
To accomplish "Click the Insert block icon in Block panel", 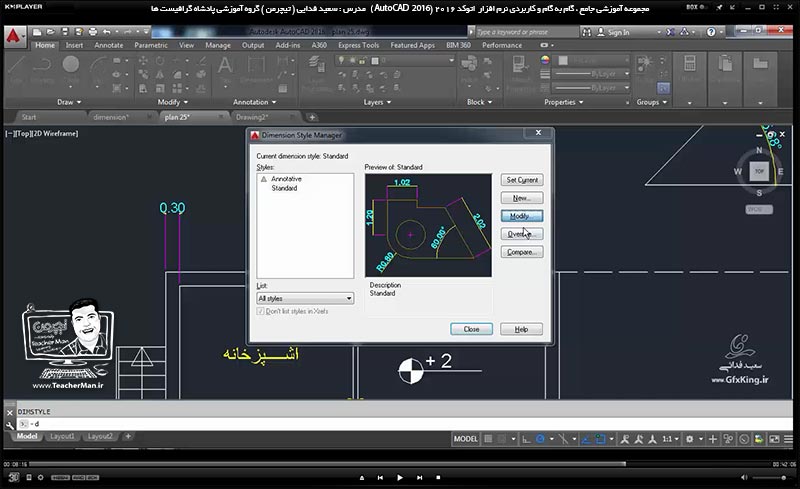I will [469, 64].
